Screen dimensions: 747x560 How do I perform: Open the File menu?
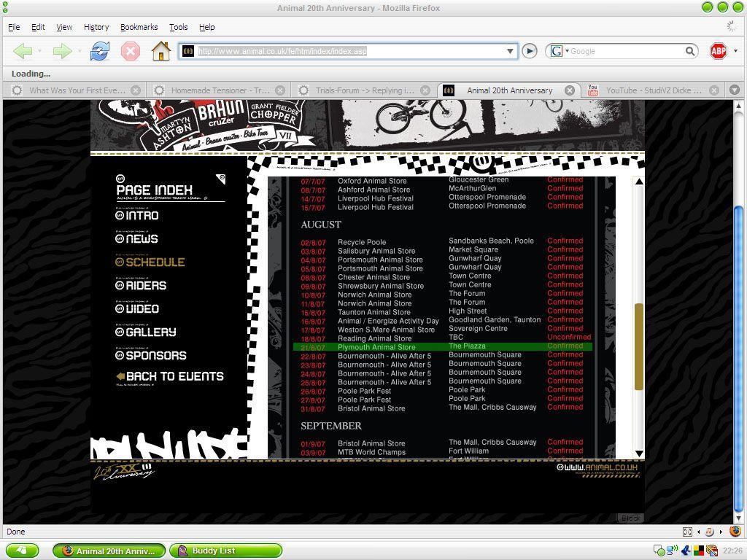(x=14, y=27)
